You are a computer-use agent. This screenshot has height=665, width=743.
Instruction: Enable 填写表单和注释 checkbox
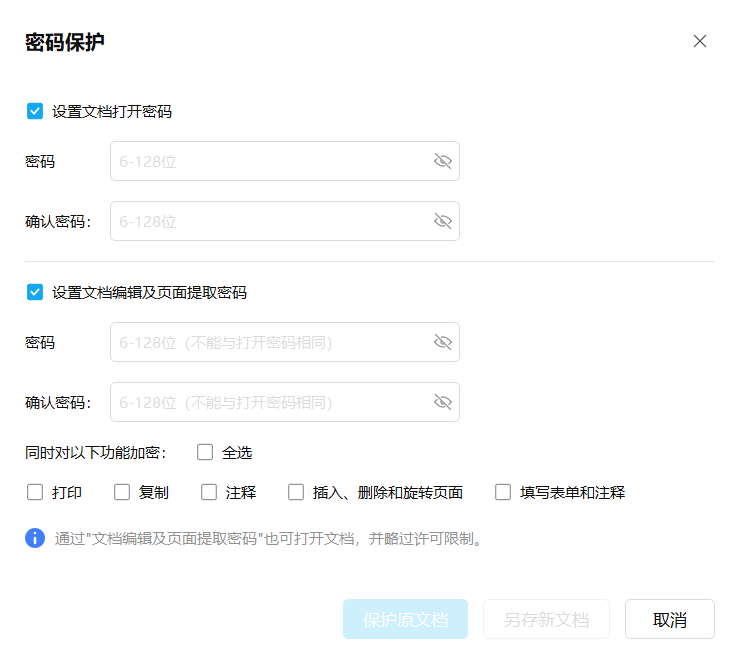point(503,492)
